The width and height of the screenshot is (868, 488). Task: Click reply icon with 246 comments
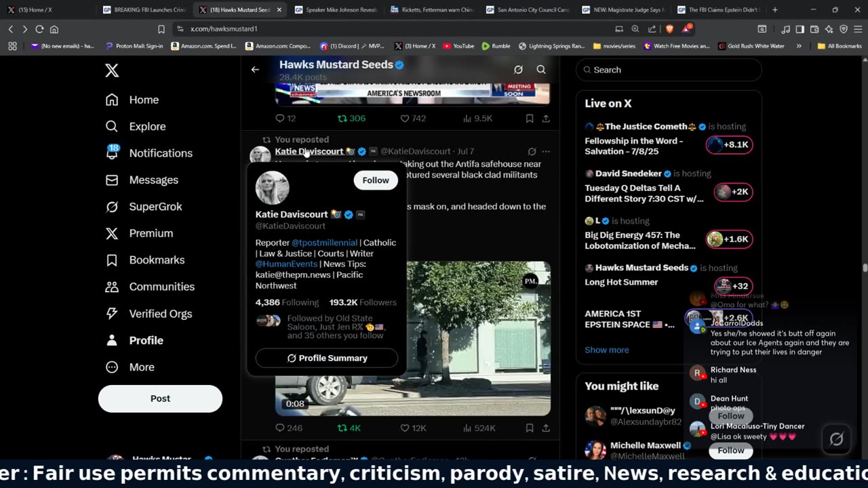coord(288,428)
